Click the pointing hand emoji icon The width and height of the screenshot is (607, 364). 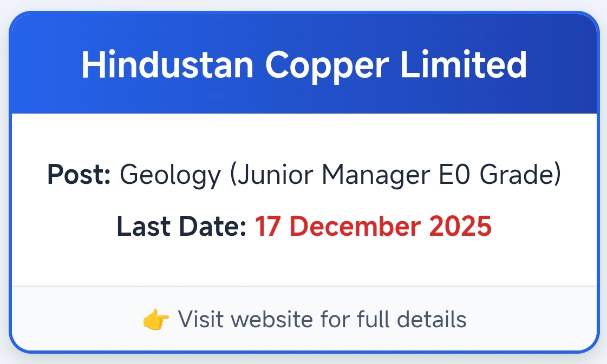156,320
